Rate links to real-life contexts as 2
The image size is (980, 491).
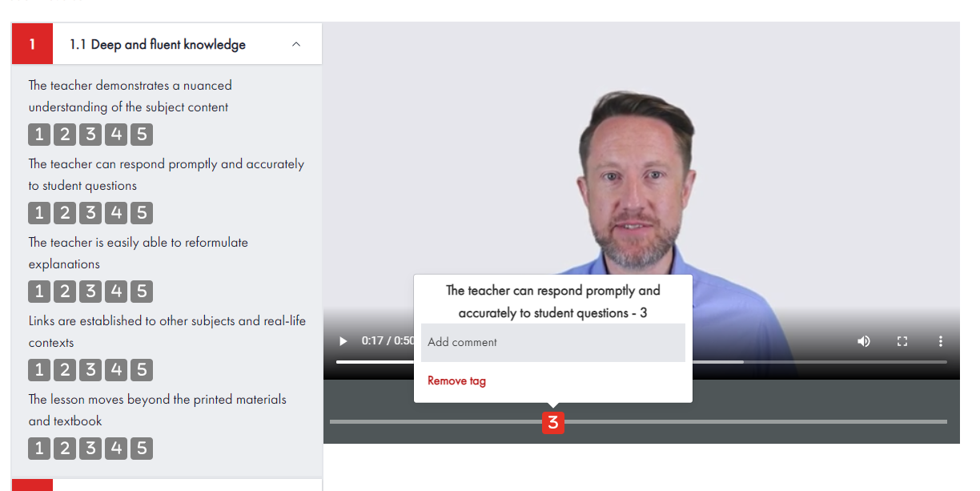coord(65,370)
